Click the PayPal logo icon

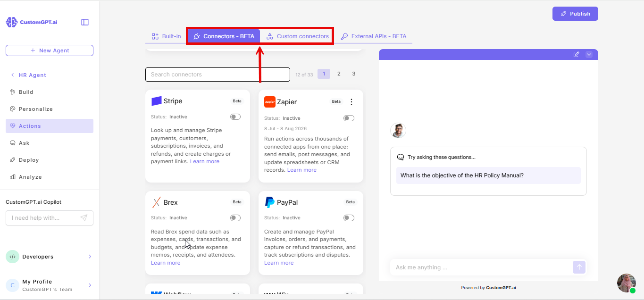tap(270, 202)
